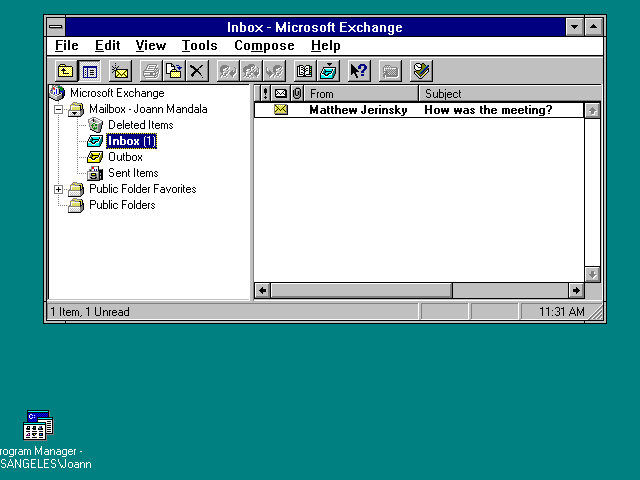Viewport: 640px width, 480px height.
Task: Click the Inbox tray toolbar icon
Action: [328, 71]
